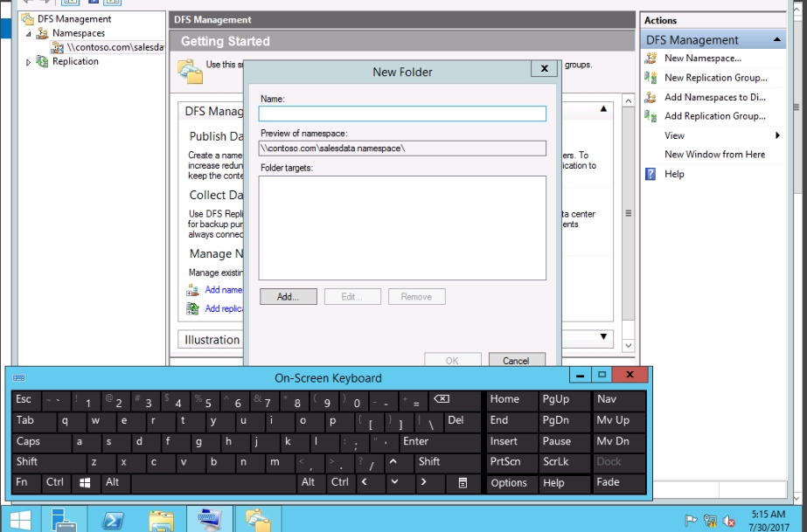Click the New Namespace action icon
Screen dimensions: 807x532
pos(650,58)
